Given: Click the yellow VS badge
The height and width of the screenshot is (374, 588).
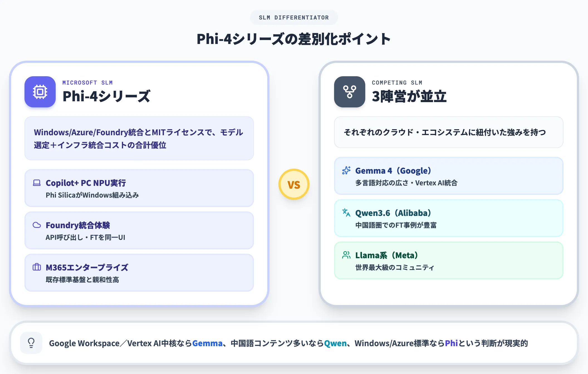Looking at the screenshot, I should (x=294, y=184).
